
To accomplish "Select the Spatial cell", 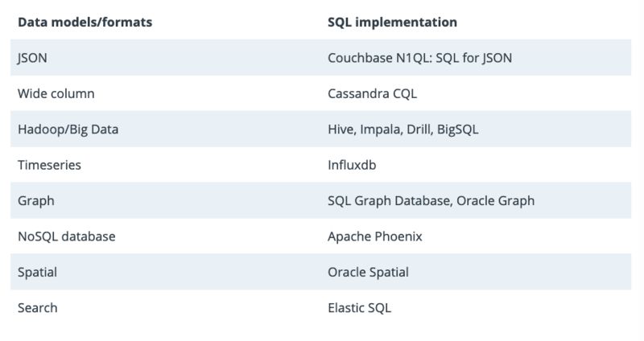I will [37, 272].
